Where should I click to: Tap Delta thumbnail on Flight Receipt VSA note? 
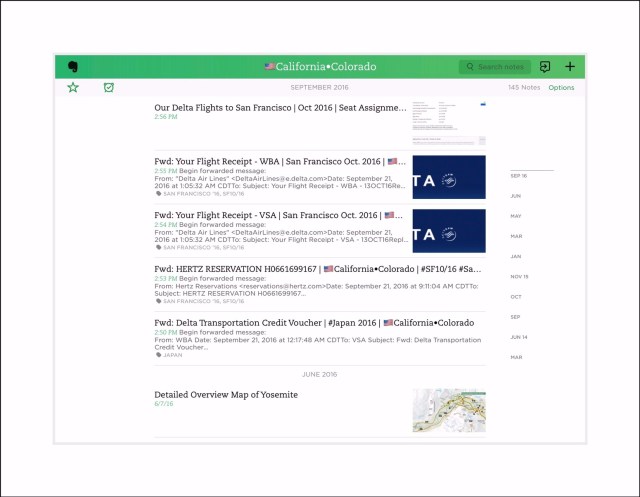449,231
